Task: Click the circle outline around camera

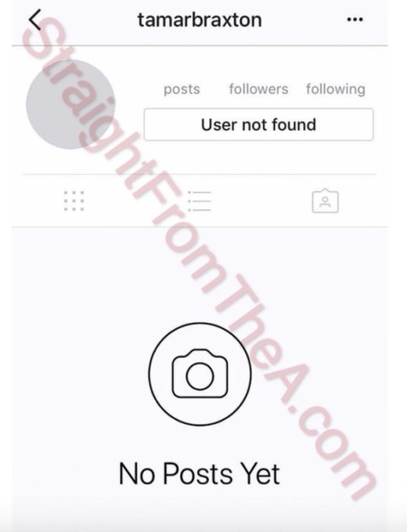Action: click(x=200, y=374)
